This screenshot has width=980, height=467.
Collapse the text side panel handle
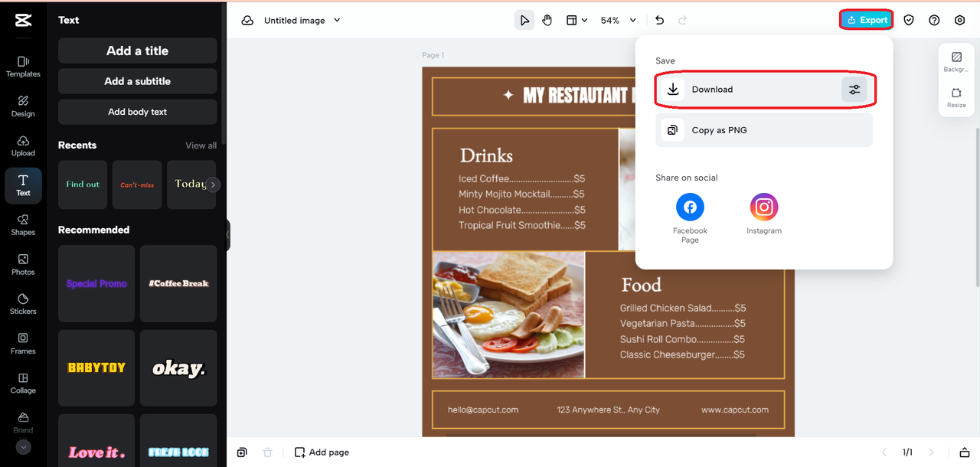tap(227, 236)
